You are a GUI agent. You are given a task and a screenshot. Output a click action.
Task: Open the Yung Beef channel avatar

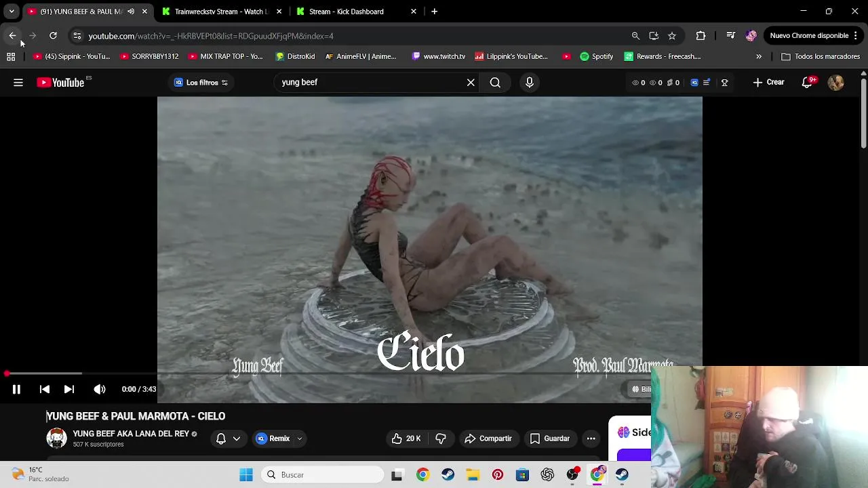click(x=56, y=439)
